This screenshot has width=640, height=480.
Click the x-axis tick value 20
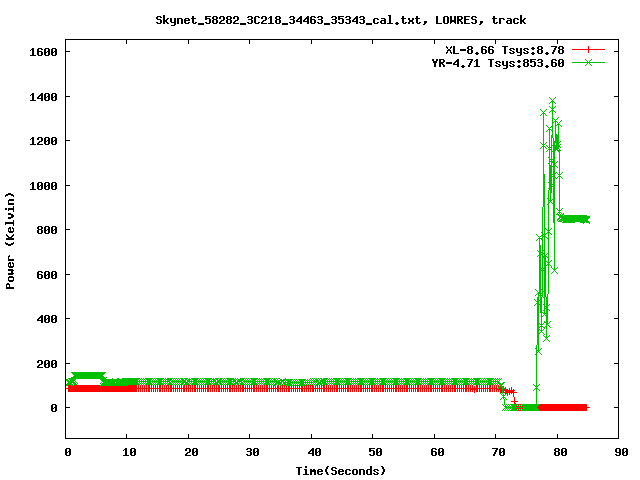pyautogui.click(x=191, y=452)
